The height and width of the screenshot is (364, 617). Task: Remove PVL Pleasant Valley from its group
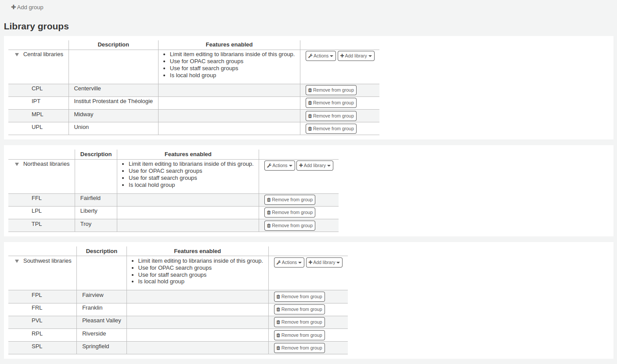(299, 321)
